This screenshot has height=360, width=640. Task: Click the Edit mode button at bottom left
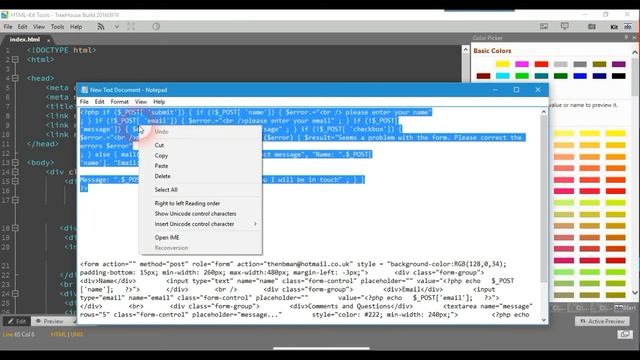pos(16,321)
